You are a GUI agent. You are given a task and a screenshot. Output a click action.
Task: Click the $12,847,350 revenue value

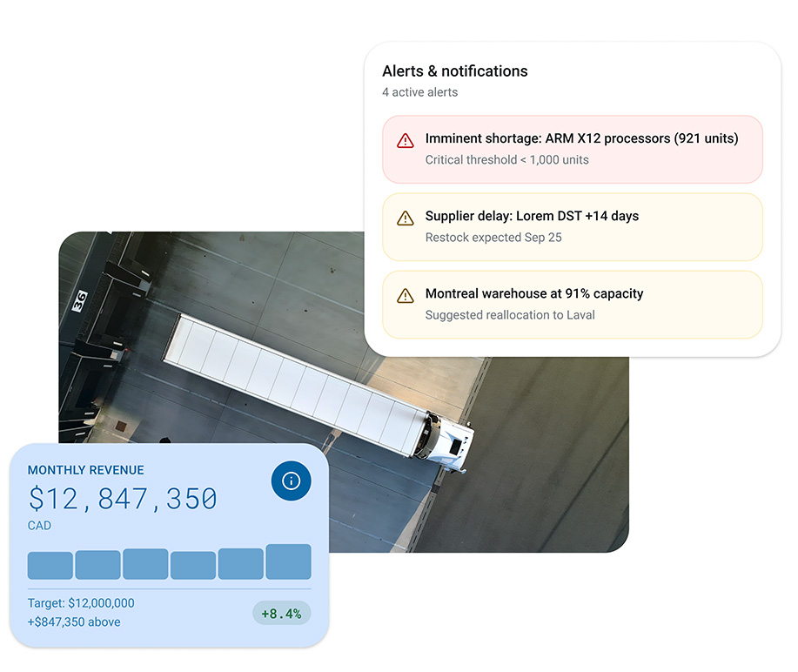coord(123,499)
